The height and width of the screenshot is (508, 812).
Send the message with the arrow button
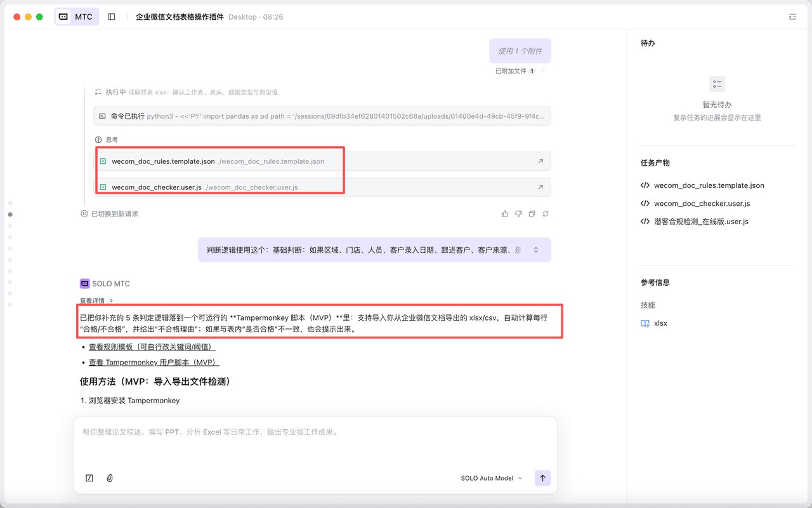pyautogui.click(x=542, y=478)
